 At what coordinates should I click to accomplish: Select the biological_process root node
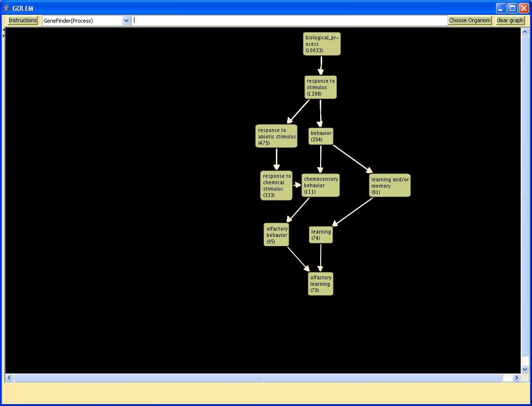[322, 44]
